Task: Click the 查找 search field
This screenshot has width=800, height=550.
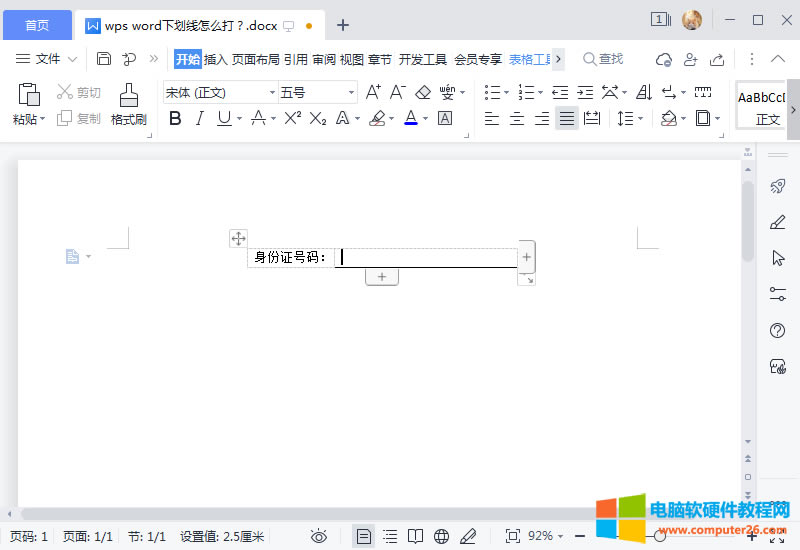Action: coord(604,59)
